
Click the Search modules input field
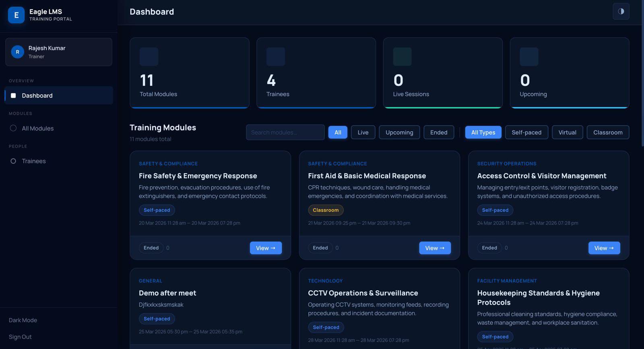(285, 132)
